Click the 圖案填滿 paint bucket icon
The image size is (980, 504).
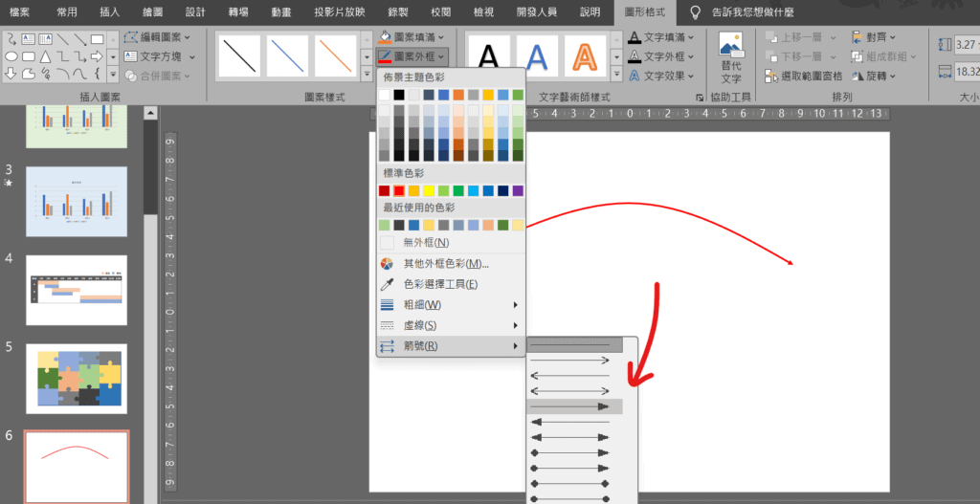[385, 37]
